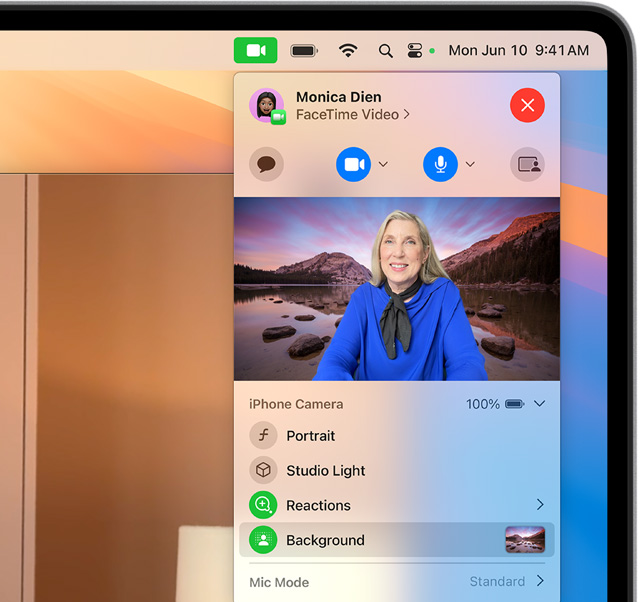Expand camera options chevron
The height and width of the screenshot is (602, 640).
click(383, 164)
